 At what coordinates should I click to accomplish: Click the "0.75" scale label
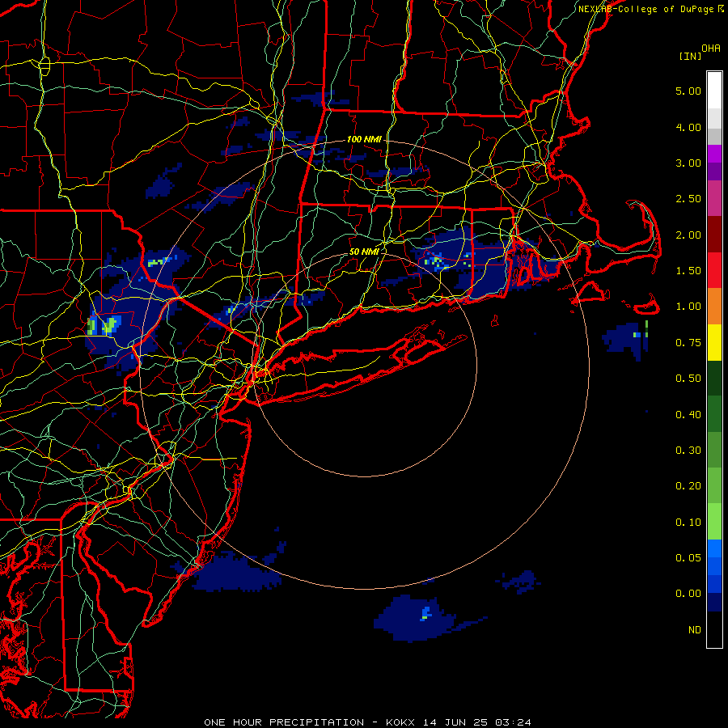[x=688, y=343]
